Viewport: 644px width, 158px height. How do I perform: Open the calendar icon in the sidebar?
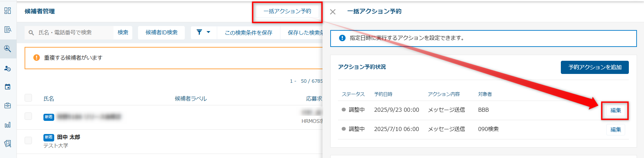[7, 87]
